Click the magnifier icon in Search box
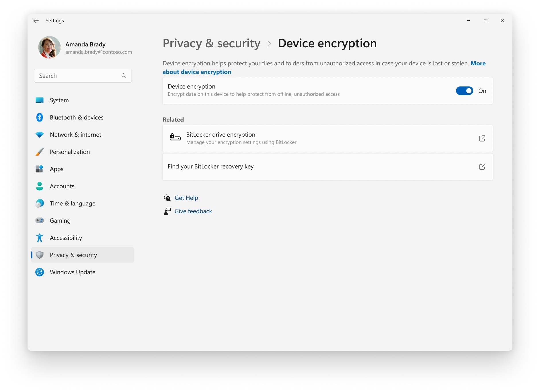The image size is (540, 392). [x=124, y=76]
